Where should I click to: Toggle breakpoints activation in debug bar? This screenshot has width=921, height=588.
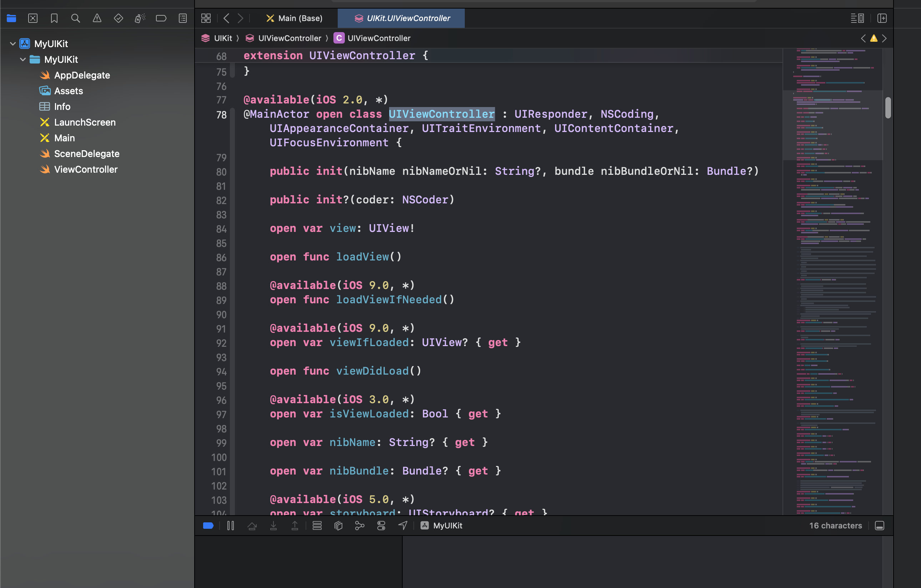point(208,526)
